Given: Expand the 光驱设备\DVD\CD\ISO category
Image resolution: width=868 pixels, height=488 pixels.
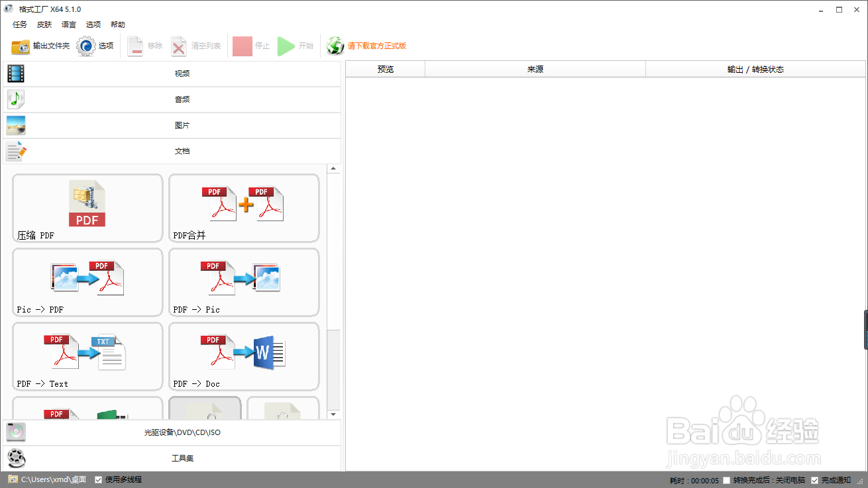Looking at the screenshot, I should [172, 432].
